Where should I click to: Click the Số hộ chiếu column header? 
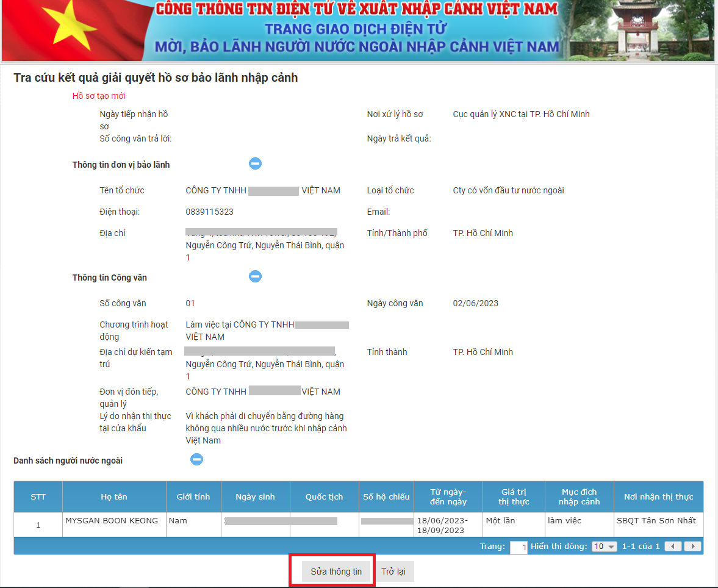click(386, 497)
